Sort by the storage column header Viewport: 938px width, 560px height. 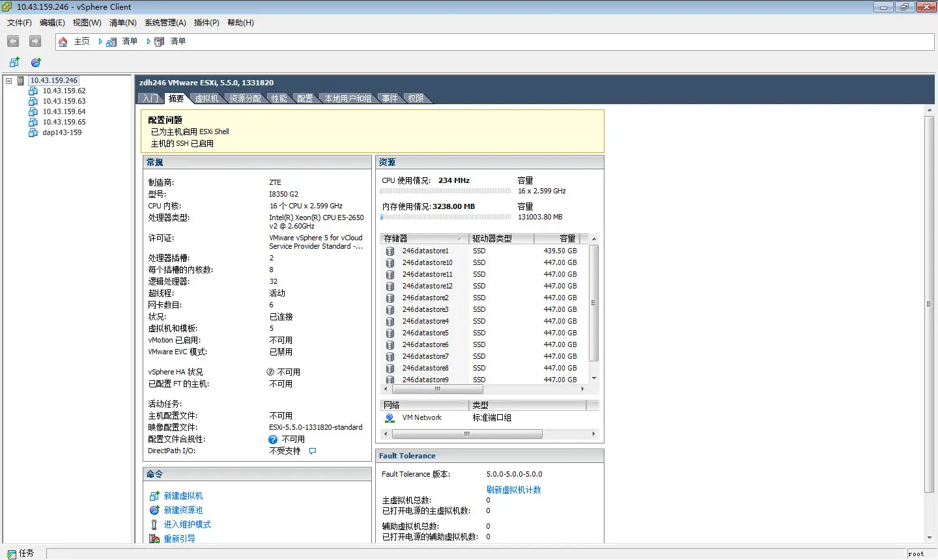(x=424, y=239)
